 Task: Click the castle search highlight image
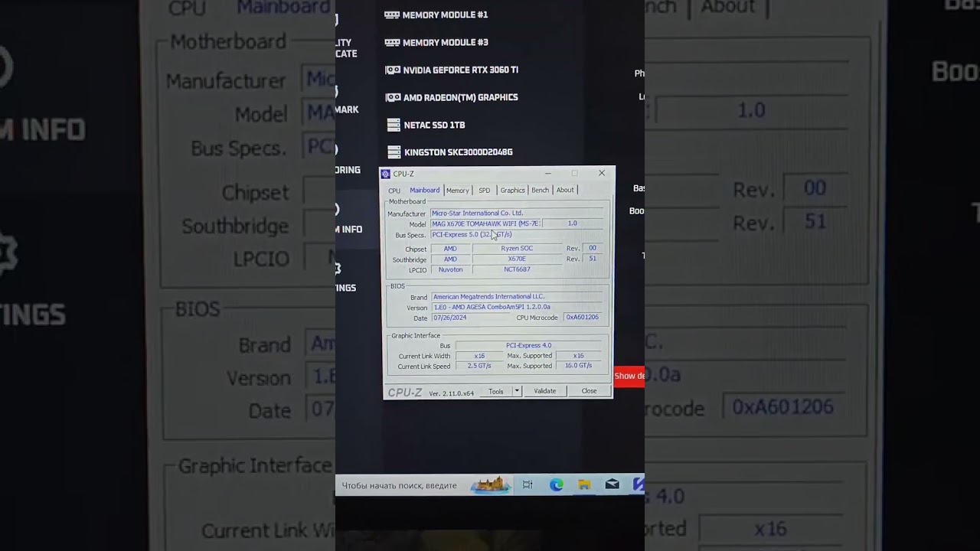(490, 484)
